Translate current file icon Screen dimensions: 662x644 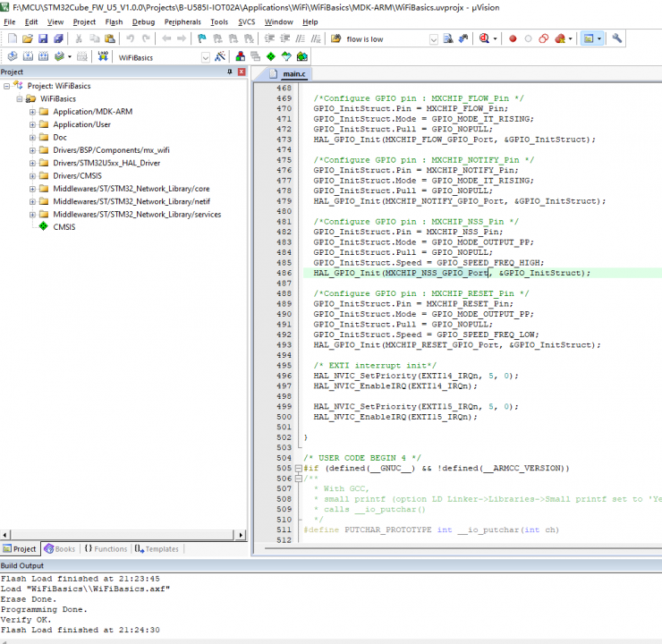click(13, 56)
